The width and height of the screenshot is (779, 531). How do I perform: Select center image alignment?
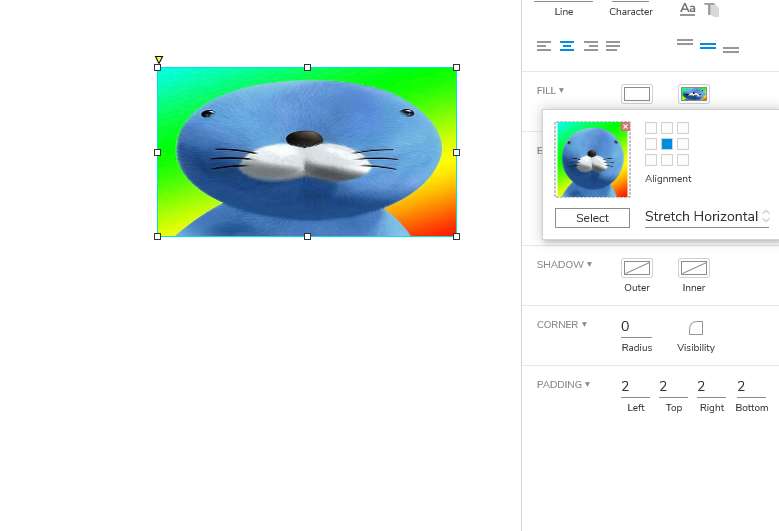coord(667,144)
